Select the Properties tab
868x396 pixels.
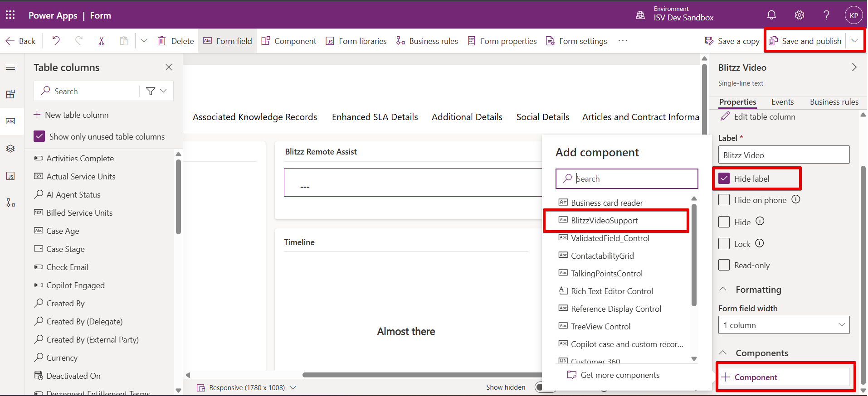[x=737, y=102]
